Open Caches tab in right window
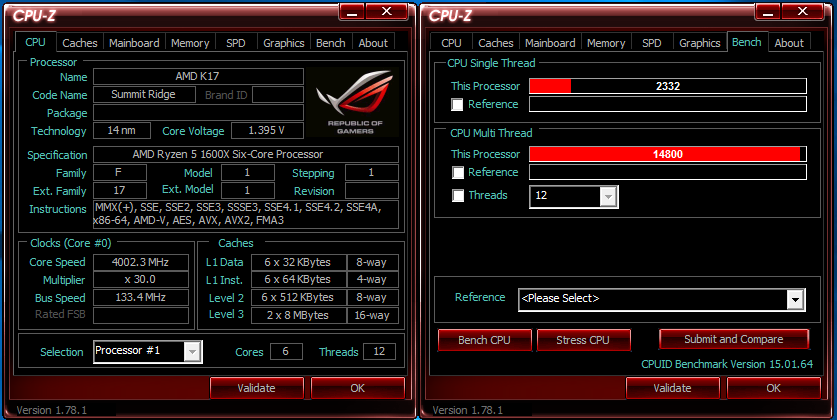 click(x=495, y=43)
